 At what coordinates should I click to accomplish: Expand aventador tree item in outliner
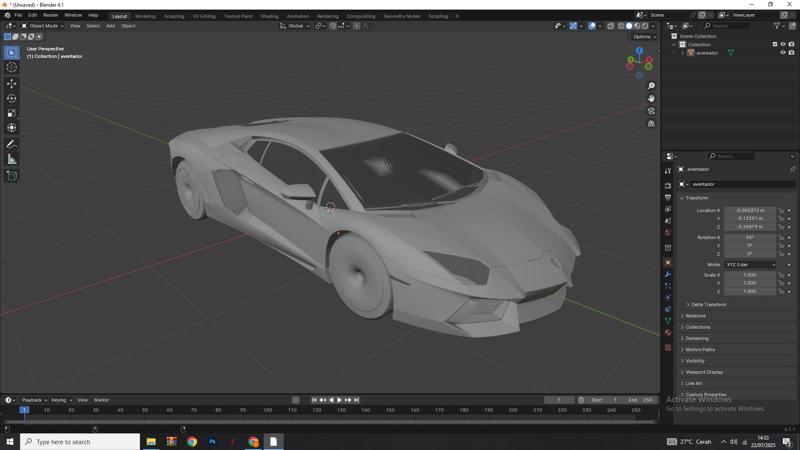pyautogui.click(x=683, y=53)
